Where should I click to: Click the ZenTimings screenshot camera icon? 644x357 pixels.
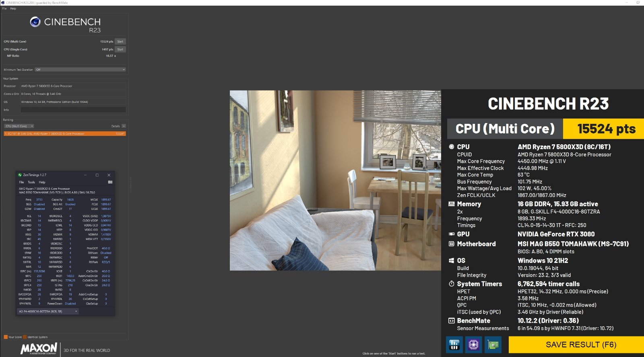[x=110, y=182]
